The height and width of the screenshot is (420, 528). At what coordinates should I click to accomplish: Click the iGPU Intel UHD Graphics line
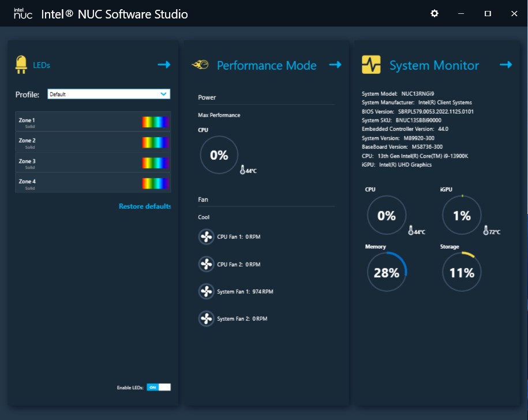click(x=396, y=164)
